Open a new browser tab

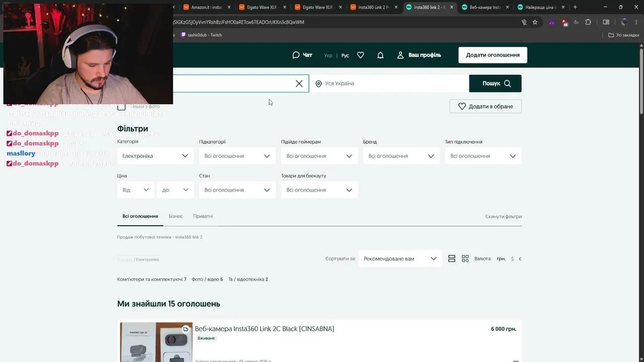coord(575,7)
